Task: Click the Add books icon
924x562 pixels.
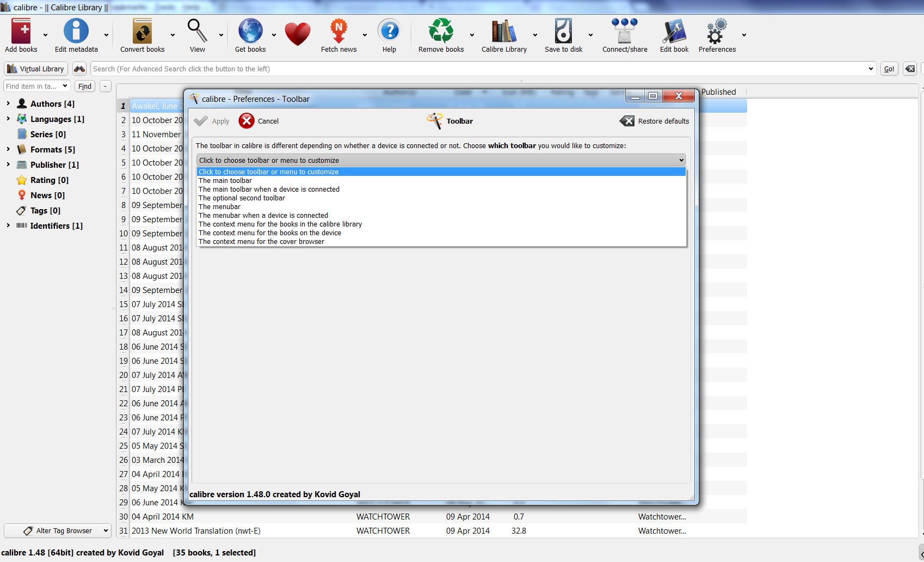Action: pos(21,31)
